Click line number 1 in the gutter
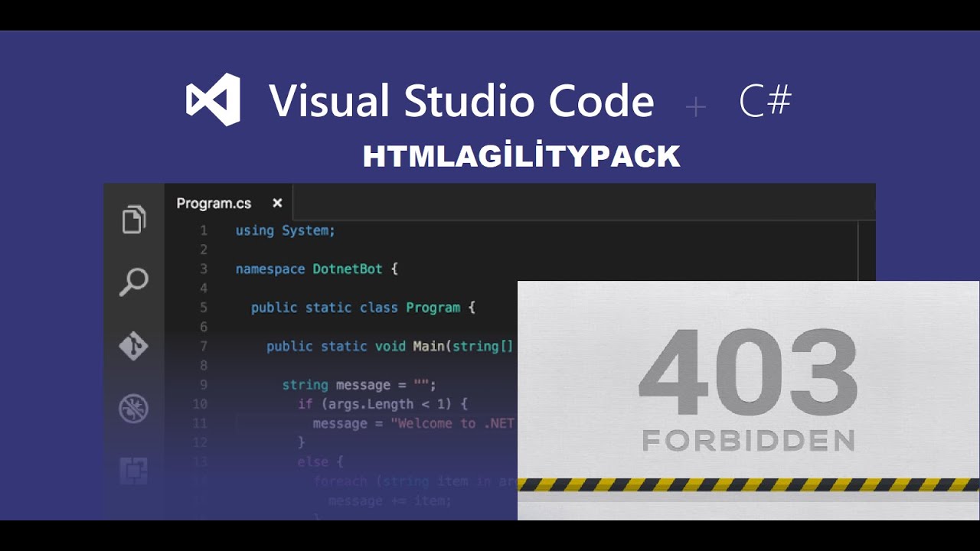Screen dimensions: 980x551 point(204,230)
